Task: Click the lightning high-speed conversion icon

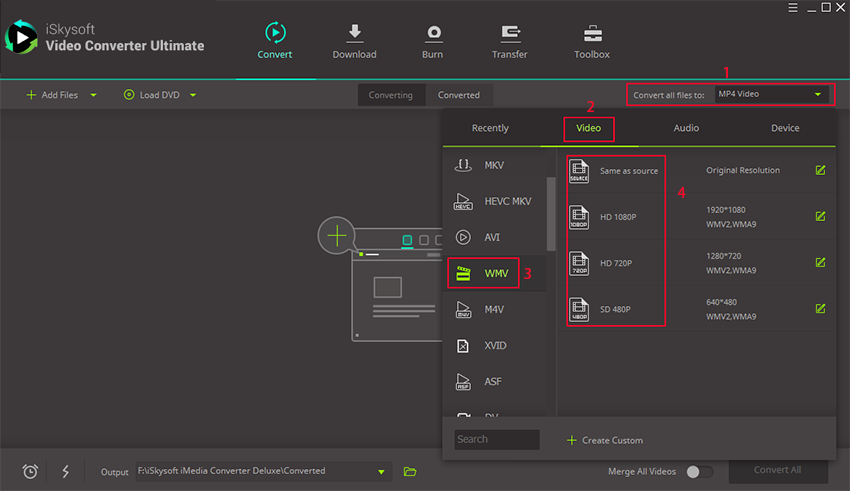Action: click(65, 471)
